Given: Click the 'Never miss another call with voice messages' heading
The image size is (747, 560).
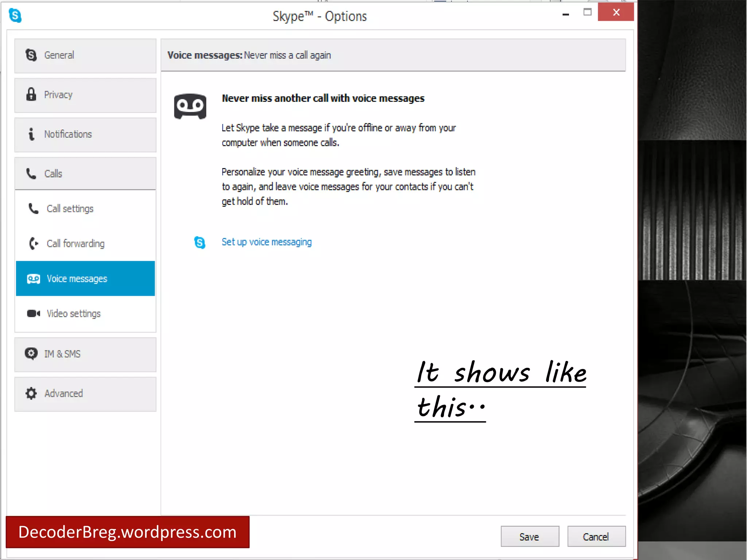Looking at the screenshot, I should [x=323, y=98].
